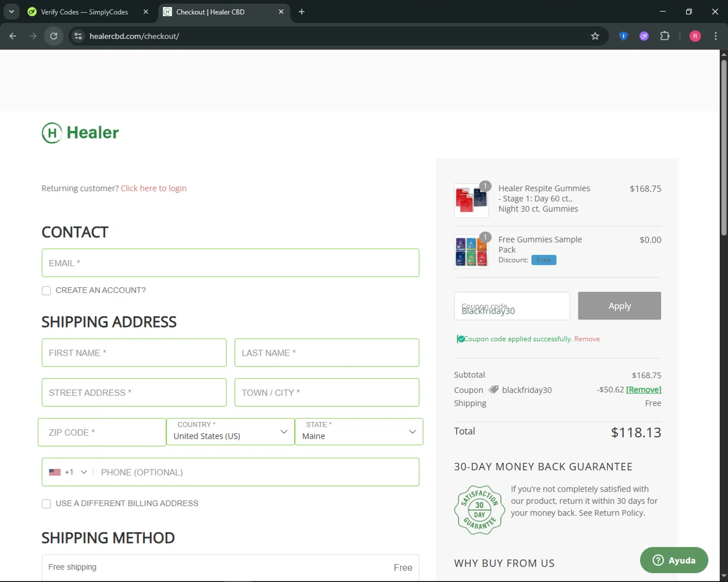Click the coupon tag icon beside blackfriday30

494,389
